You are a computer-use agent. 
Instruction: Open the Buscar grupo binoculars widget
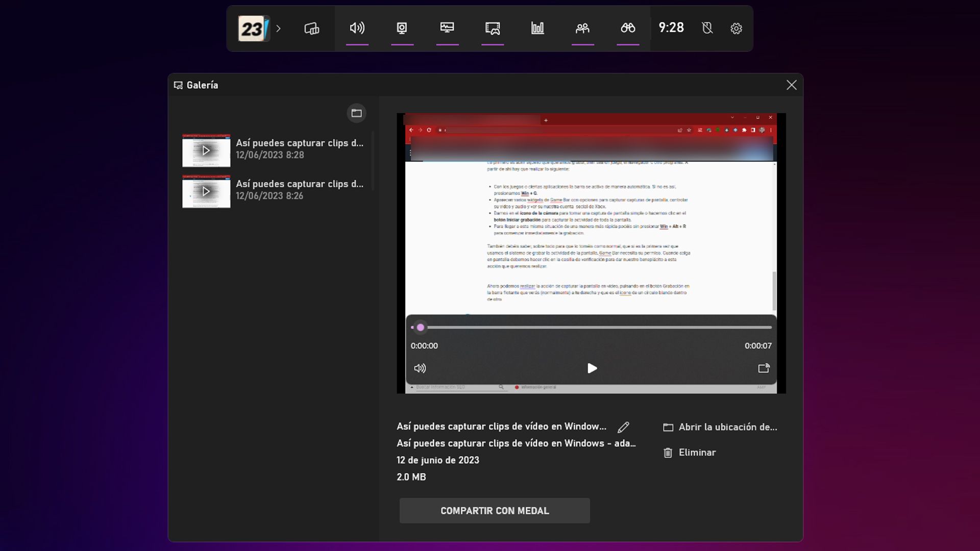tap(628, 29)
